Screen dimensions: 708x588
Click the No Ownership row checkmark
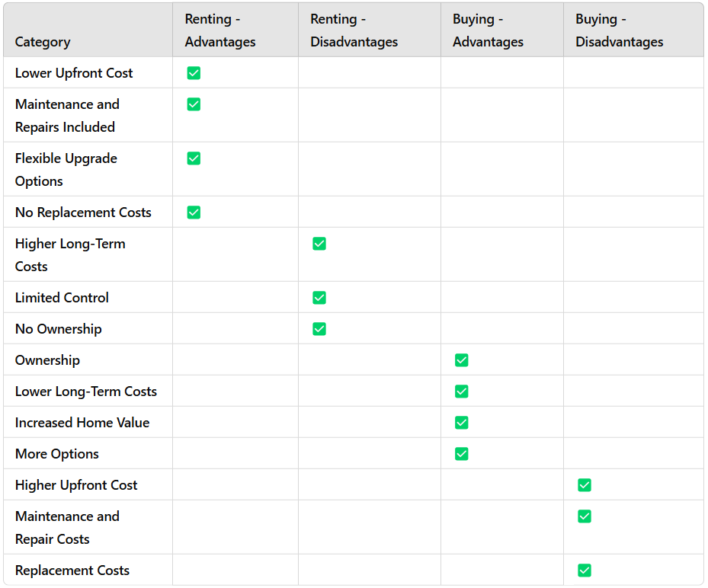[319, 329]
